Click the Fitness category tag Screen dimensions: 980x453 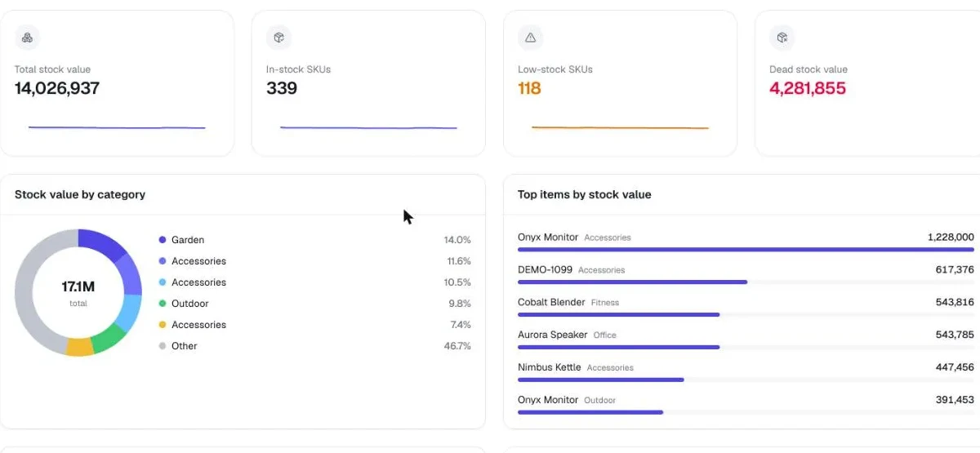(605, 303)
